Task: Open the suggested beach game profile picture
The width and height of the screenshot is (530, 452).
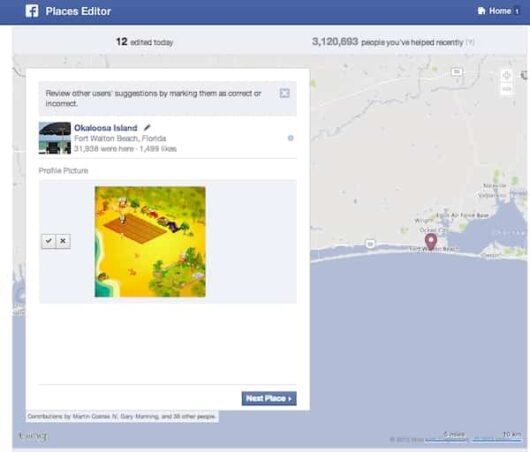Action: pos(150,242)
